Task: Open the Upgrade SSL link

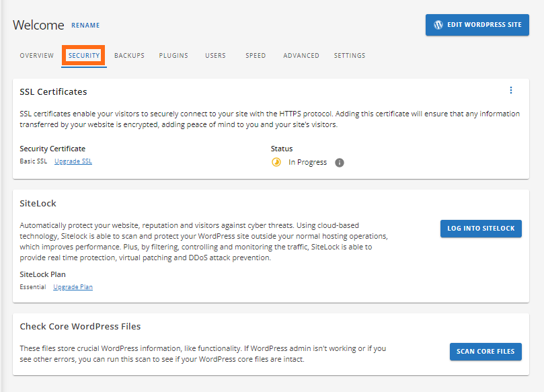Action: pyautogui.click(x=73, y=161)
